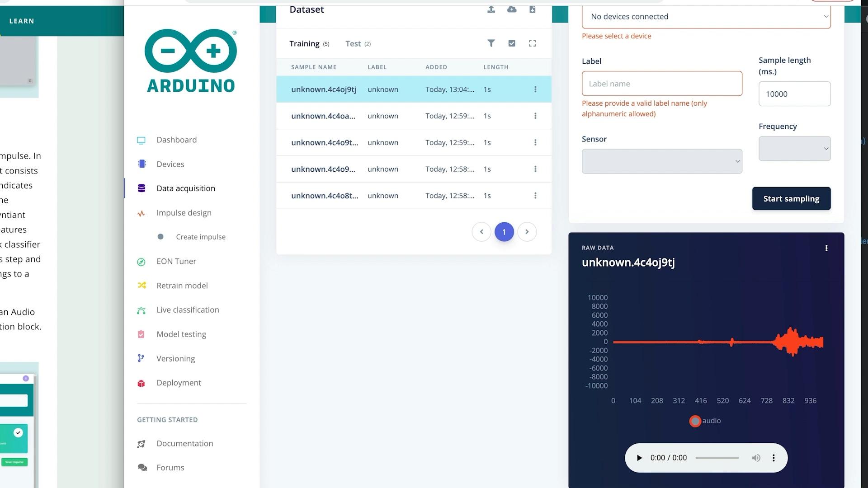Mute the audio player volume
Image resolution: width=868 pixels, height=488 pixels.
756,458
